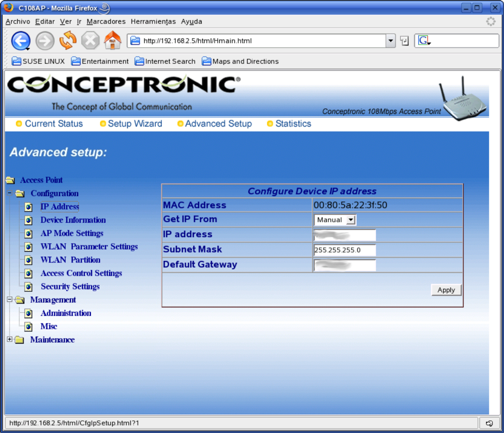Screen dimensions: 504x433
Task: Click the Management folder icon
Action: pyautogui.click(x=19, y=300)
